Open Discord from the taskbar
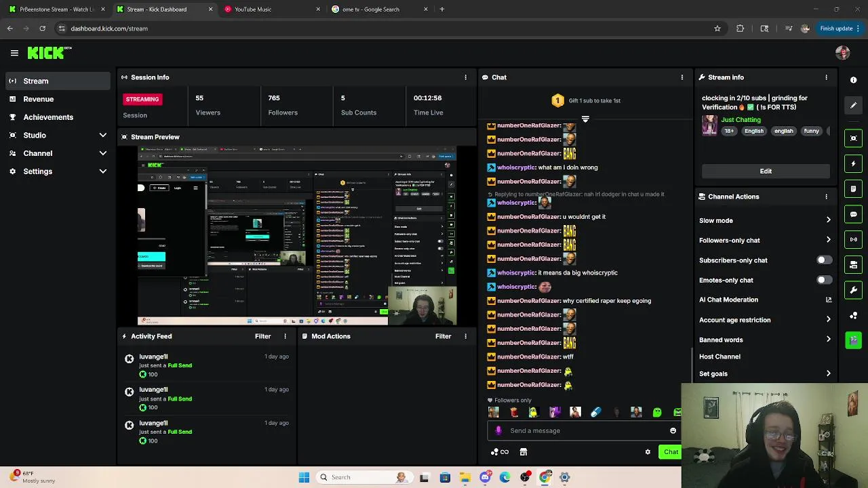The width and height of the screenshot is (868, 488). [485, 477]
